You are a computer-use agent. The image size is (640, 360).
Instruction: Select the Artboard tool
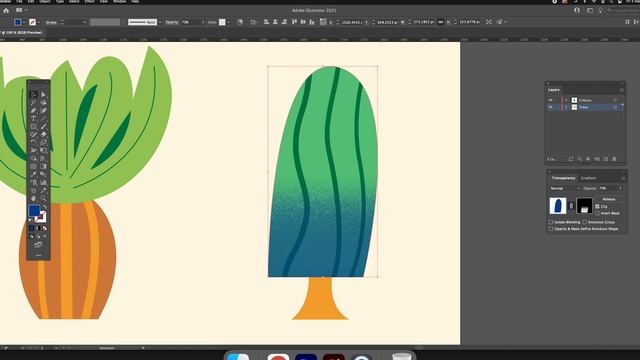coord(33,190)
